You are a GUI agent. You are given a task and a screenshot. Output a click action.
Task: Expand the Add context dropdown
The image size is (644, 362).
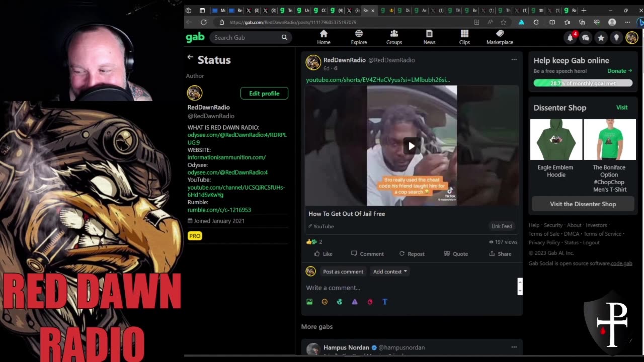click(x=390, y=271)
